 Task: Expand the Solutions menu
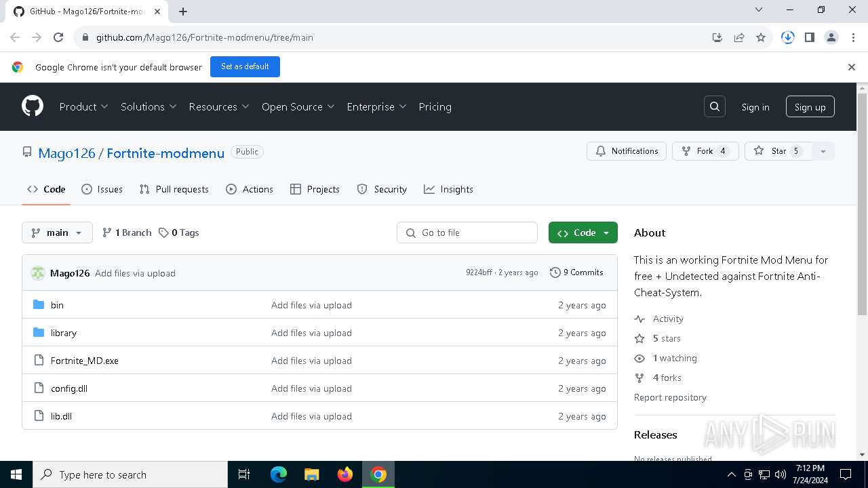pos(149,106)
